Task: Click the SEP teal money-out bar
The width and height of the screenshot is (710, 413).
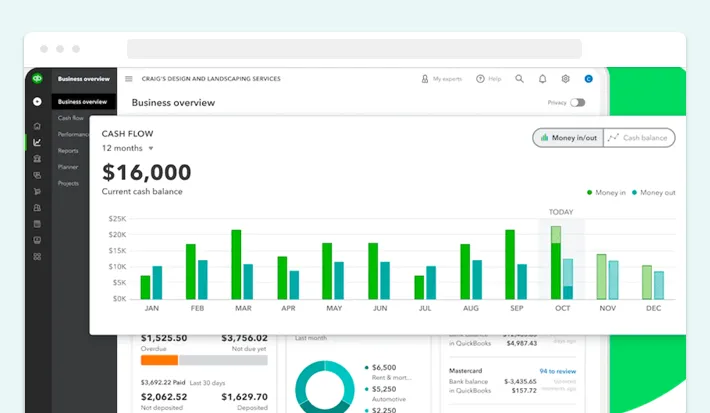Action: point(522,281)
